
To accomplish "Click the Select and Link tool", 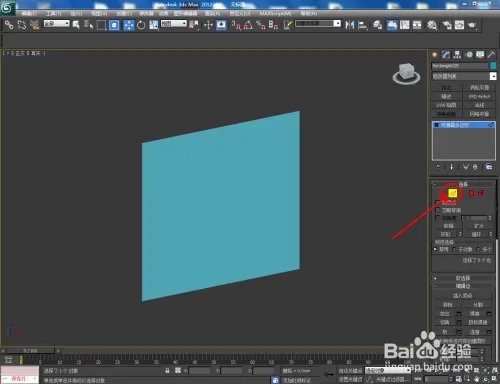I will (9, 25).
